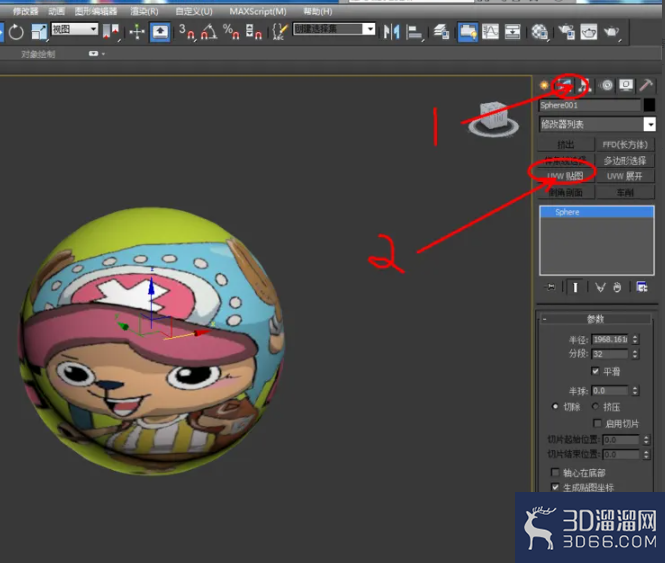Screen dimensions: 665x563
Task: Select the Scale tool icon
Action: 39,32
